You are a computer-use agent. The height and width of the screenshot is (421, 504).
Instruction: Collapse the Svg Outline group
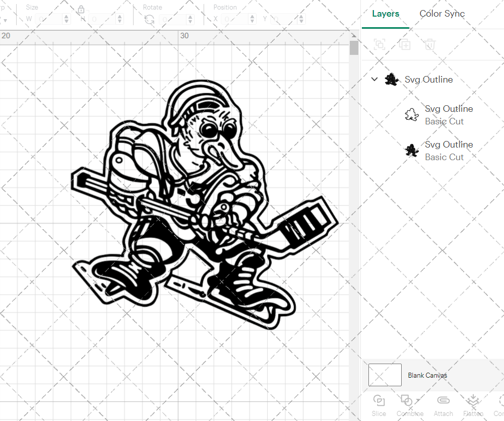click(374, 79)
